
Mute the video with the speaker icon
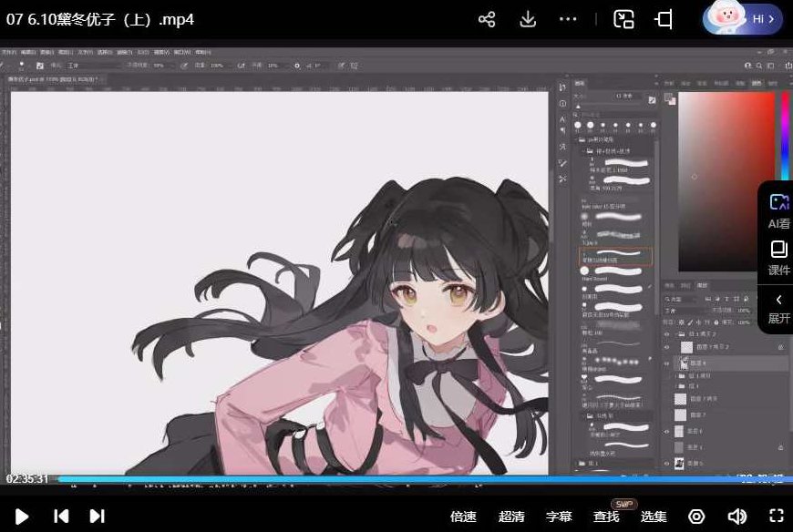[x=736, y=517]
